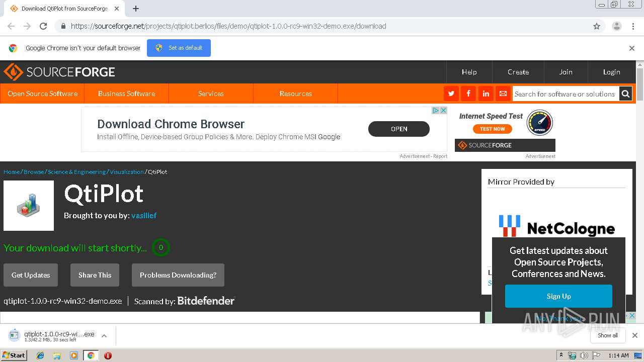
Task: Click OPEN on Chrome Browser ad
Action: pyautogui.click(x=399, y=129)
